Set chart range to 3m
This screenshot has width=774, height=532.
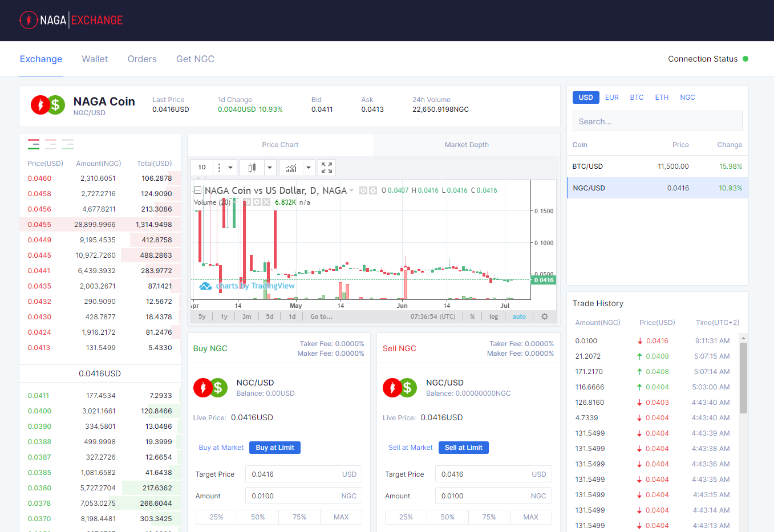[247, 316]
